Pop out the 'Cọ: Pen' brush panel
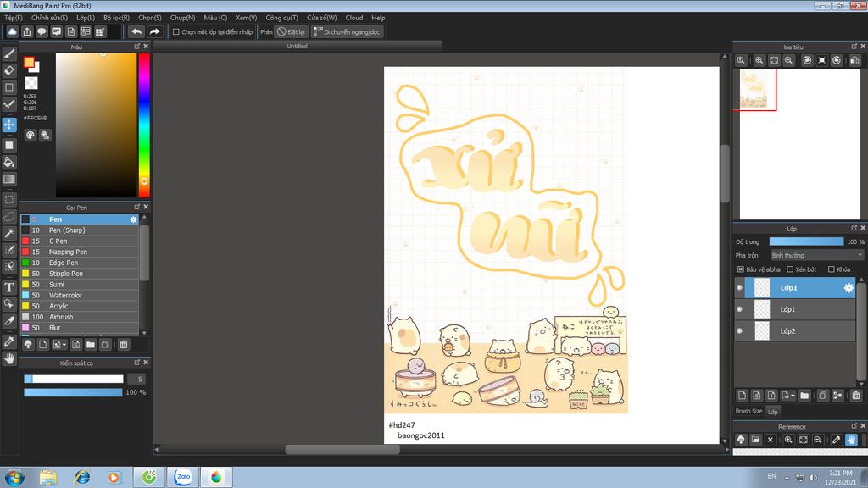The width and height of the screenshot is (868, 488). (x=136, y=207)
